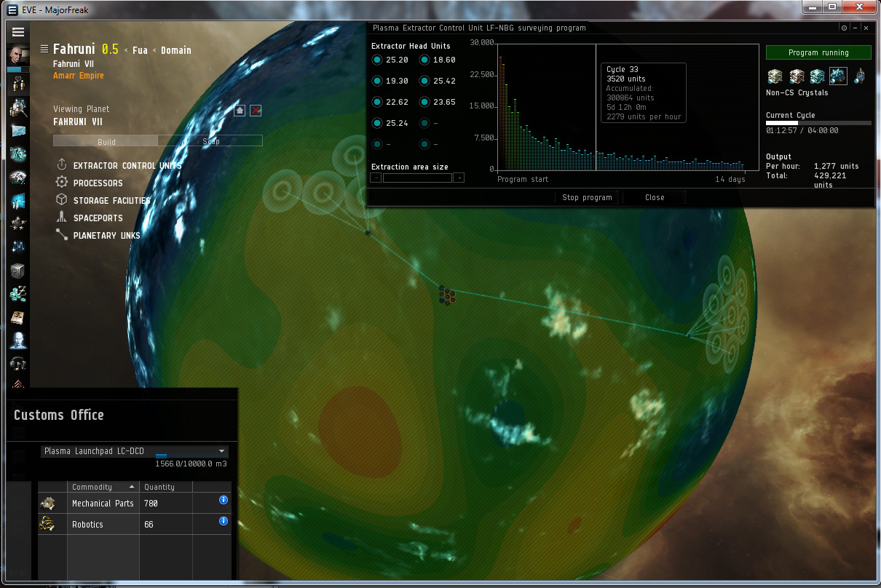Screen dimensions: 881x588
Task: Toggle extractor head 25.20
Action: pos(377,60)
